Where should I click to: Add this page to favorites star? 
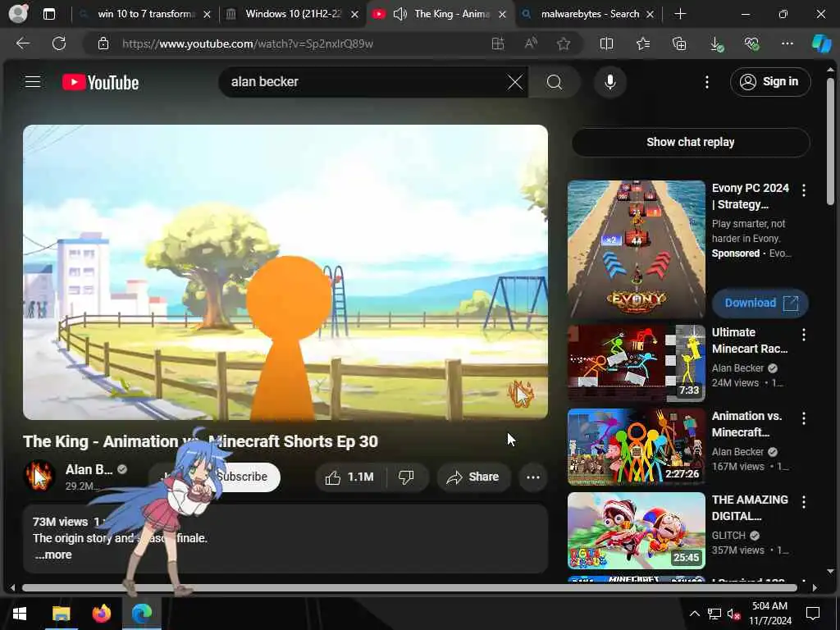pos(563,43)
